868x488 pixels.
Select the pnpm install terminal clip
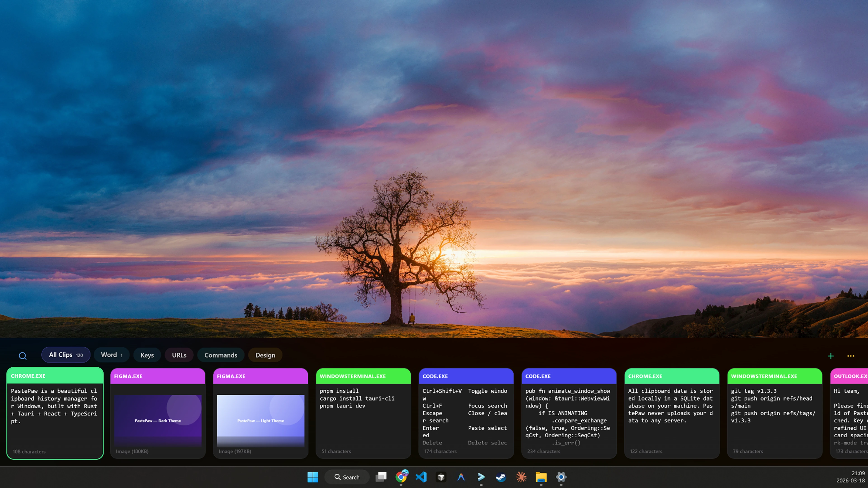(x=363, y=413)
